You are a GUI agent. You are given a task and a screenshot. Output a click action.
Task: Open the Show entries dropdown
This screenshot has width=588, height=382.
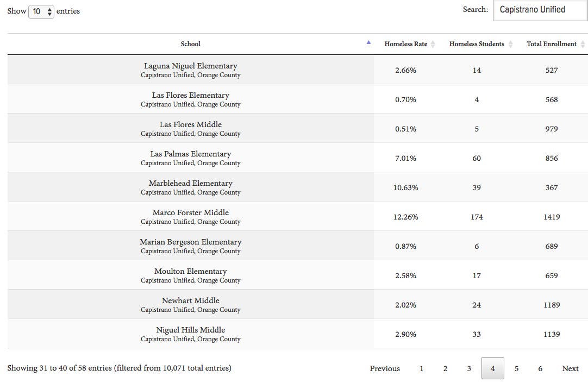pos(41,11)
